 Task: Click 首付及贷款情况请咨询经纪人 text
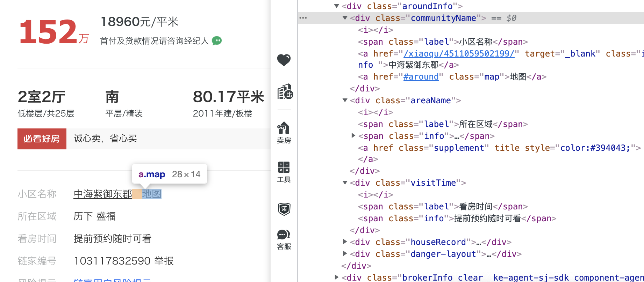tap(154, 41)
